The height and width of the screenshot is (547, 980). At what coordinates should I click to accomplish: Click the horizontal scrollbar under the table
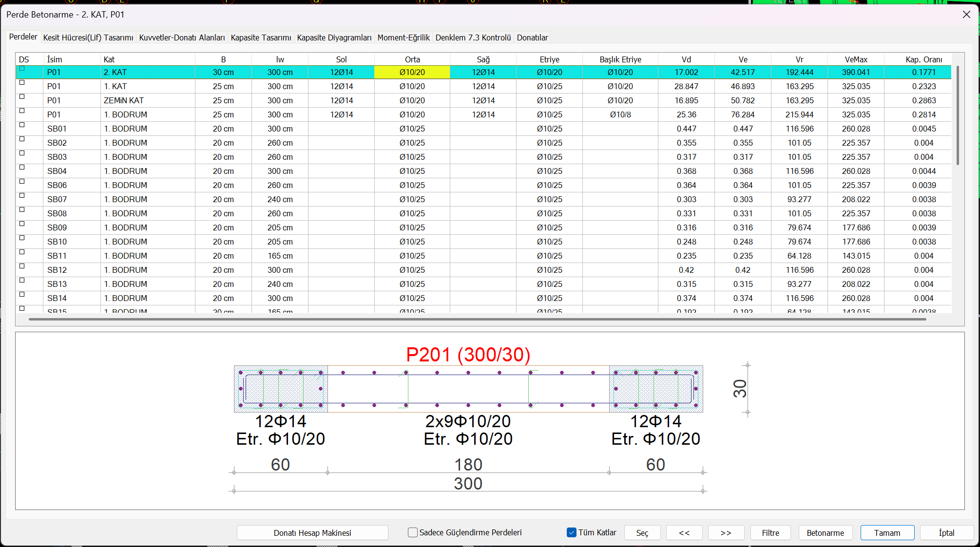coord(477,320)
